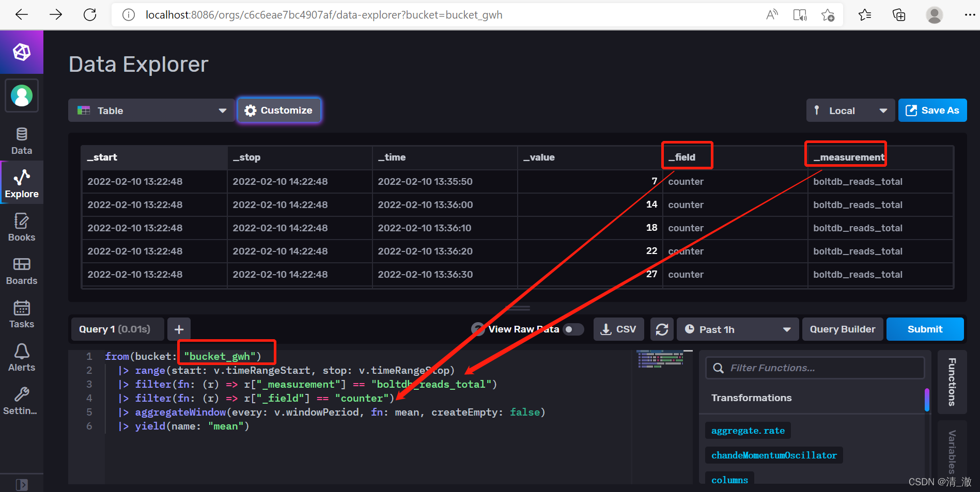Click the user avatar in the sidebar
The height and width of the screenshot is (492, 980).
(x=21, y=96)
